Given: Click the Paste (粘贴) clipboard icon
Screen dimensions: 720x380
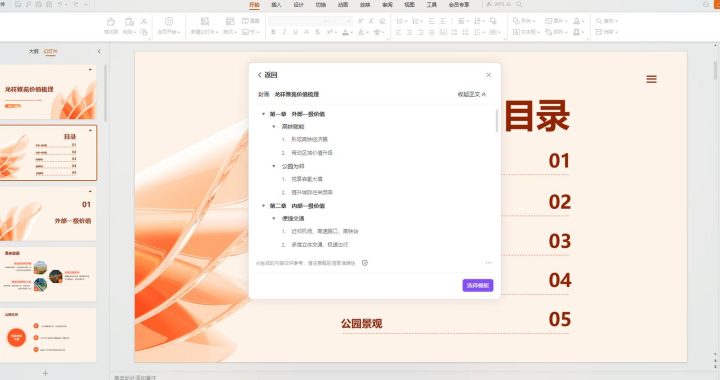Looking at the screenshot, I should pyautogui.click(x=129, y=22).
